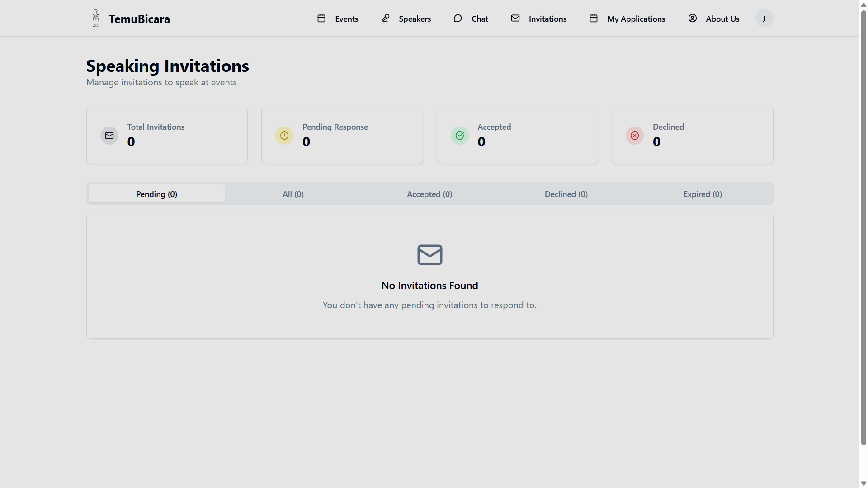
Task: Click the user circle About Us icon
Action: [x=692, y=19]
